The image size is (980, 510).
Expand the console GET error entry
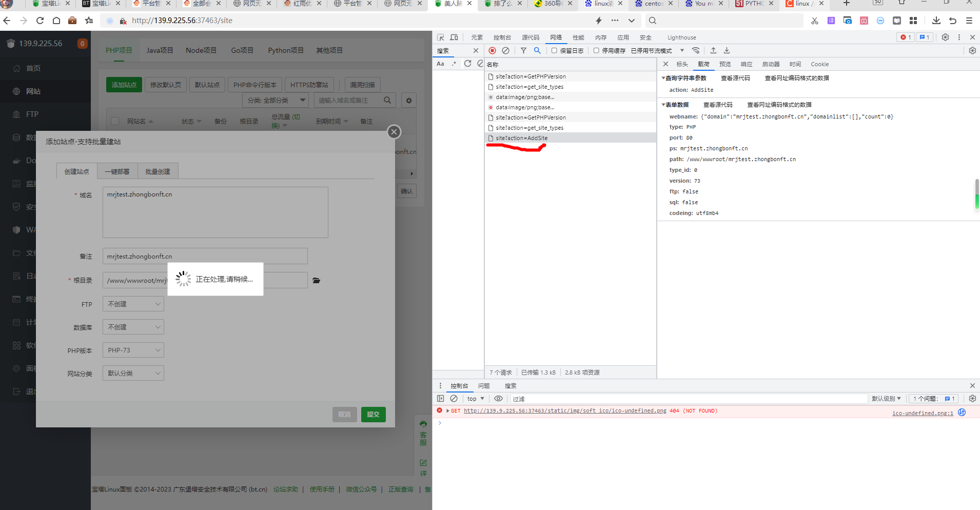448,411
